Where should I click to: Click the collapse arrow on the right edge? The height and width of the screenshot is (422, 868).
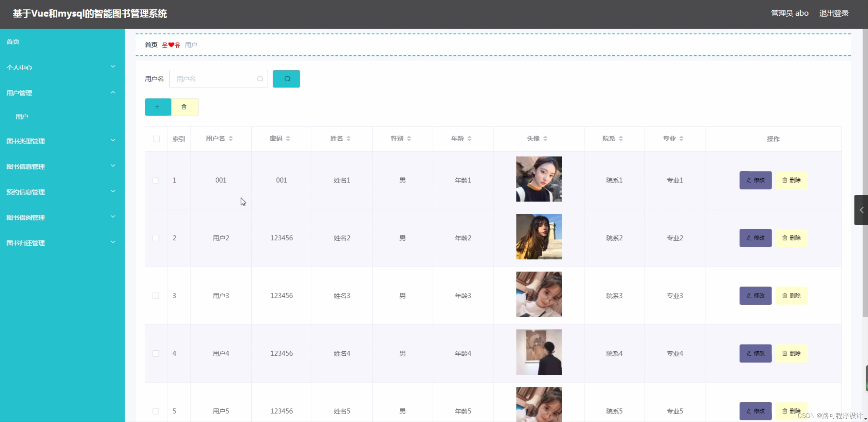(861, 210)
